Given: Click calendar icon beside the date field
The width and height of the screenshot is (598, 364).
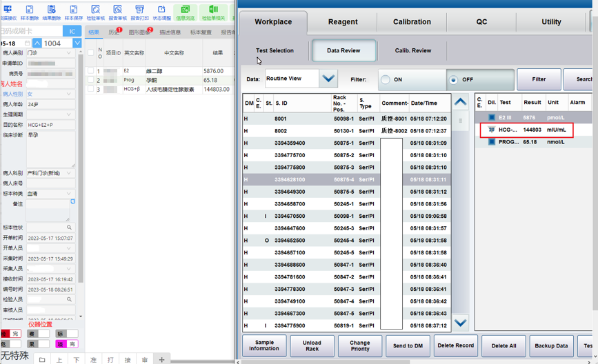Looking at the screenshot, I should [27, 43].
